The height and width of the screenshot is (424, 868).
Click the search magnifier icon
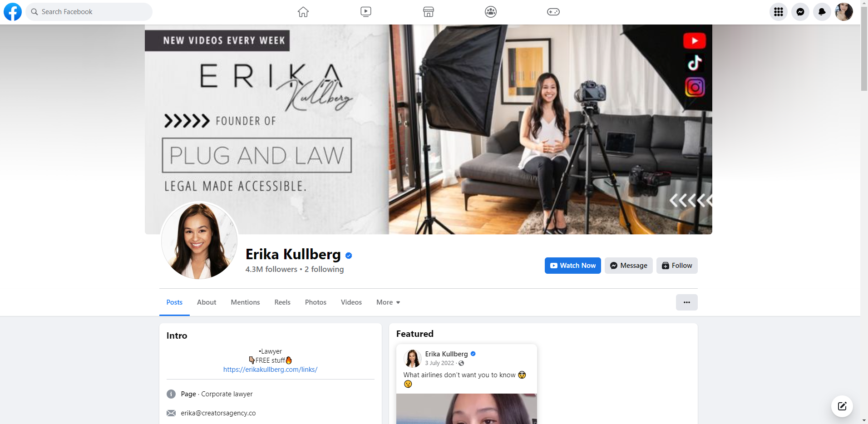[x=35, y=12]
